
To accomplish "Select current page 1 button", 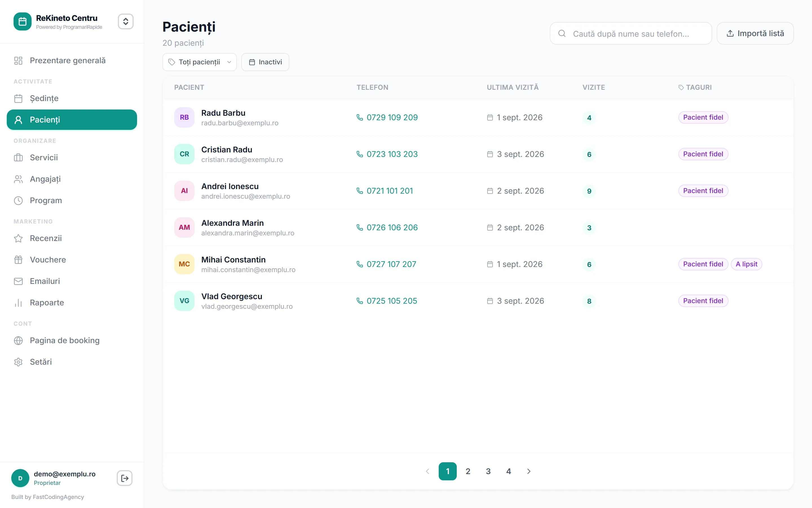I will click(x=448, y=471).
